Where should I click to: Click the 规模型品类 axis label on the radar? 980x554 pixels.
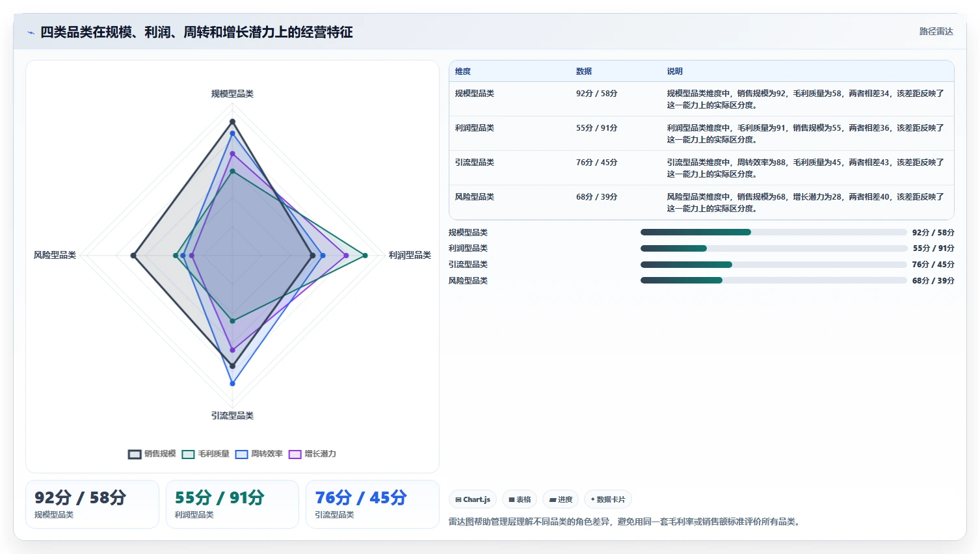(232, 94)
